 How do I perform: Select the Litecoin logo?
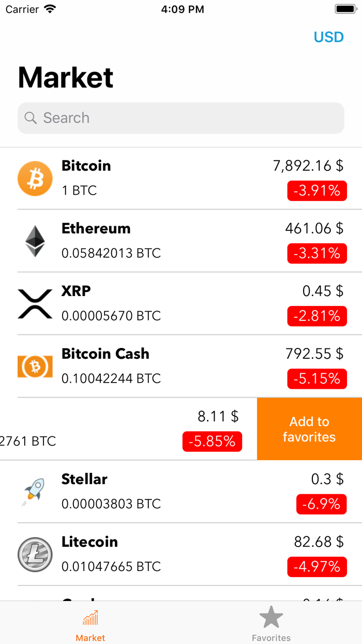click(35, 554)
